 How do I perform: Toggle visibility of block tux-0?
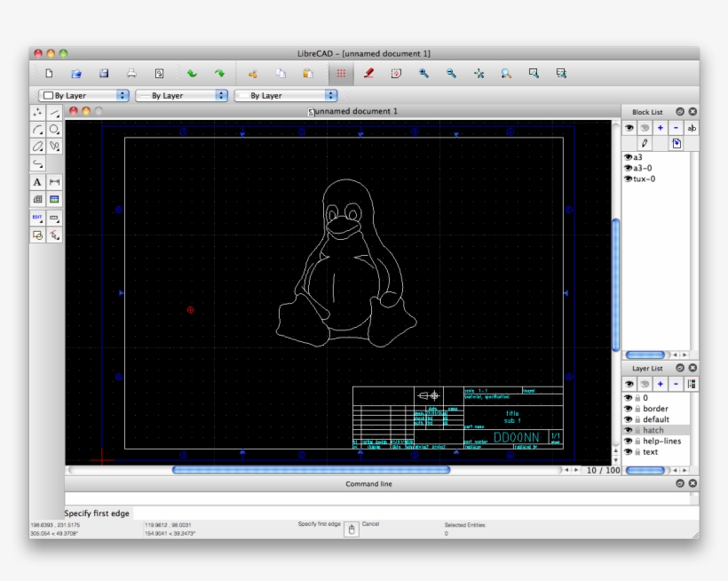pyautogui.click(x=628, y=179)
